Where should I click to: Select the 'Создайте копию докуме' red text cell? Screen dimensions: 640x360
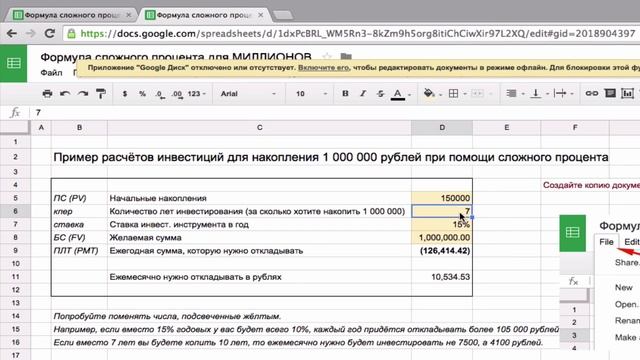[591, 185]
